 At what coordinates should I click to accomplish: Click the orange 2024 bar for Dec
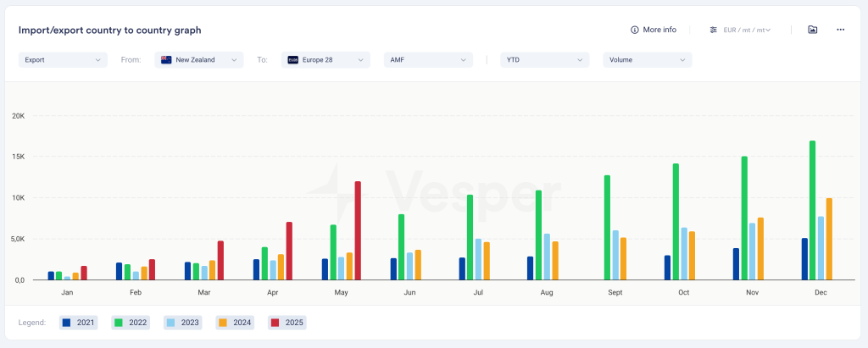pyautogui.click(x=829, y=239)
